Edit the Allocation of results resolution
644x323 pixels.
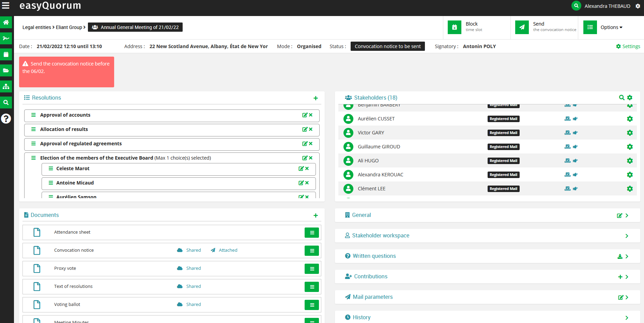pyautogui.click(x=305, y=129)
